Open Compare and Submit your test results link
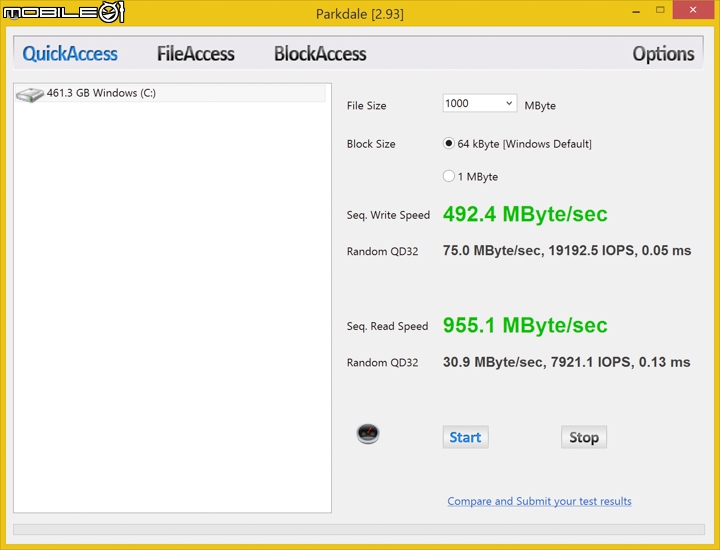Screen dimensions: 720x550 (539, 501)
